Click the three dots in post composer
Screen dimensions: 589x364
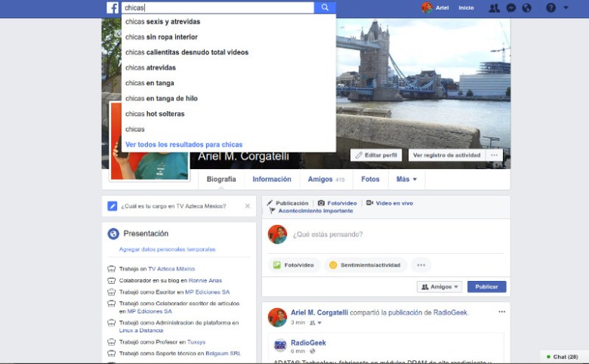coord(421,265)
